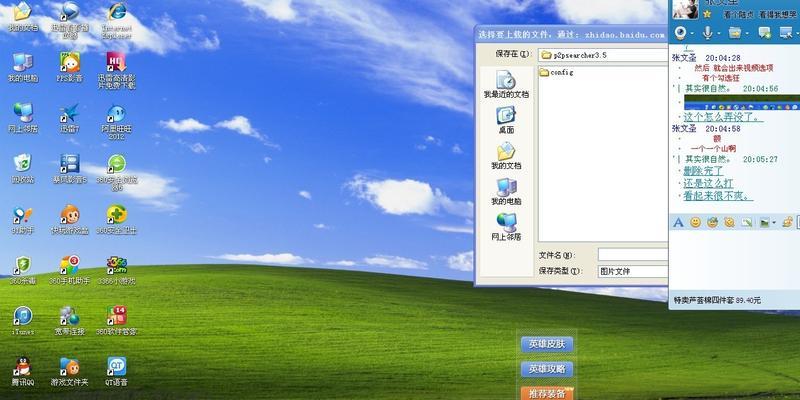Image resolution: width=800 pixels, height=400 pixels.
Task: Click in the chat message input area
Action: [735, 260]
